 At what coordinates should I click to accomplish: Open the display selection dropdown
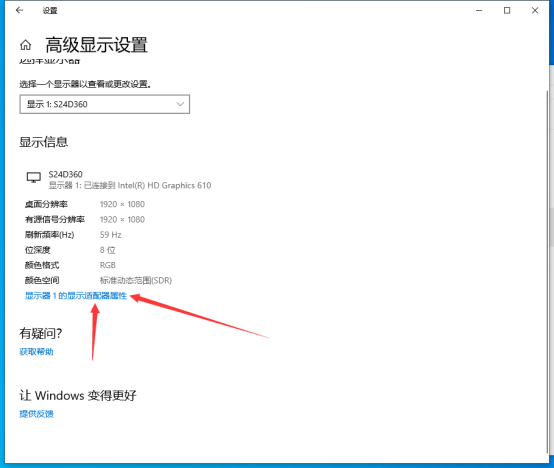(105, 104)
